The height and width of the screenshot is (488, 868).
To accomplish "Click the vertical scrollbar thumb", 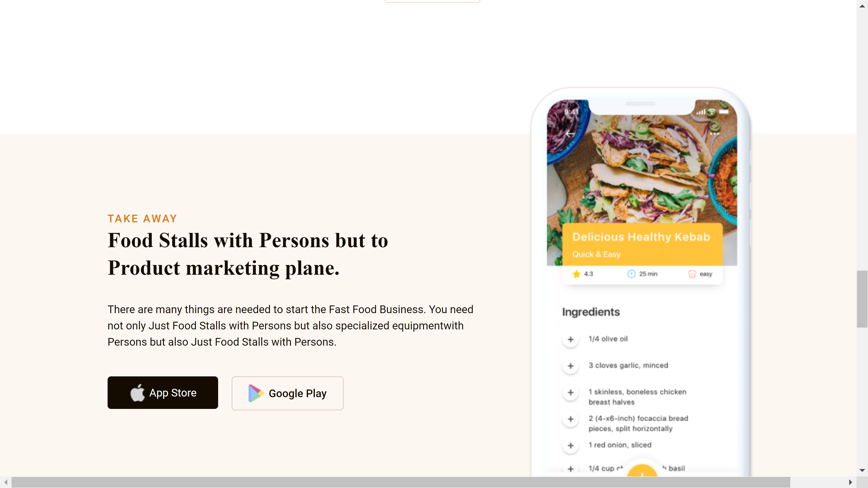I will click(862, 299).
